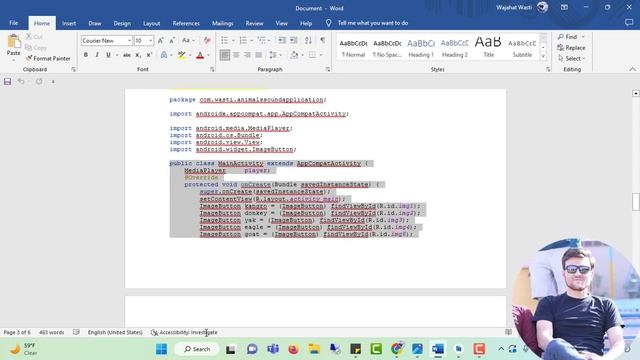Open Font dialog launcher
The image size is (640, 360).
[x=212, y=70]
